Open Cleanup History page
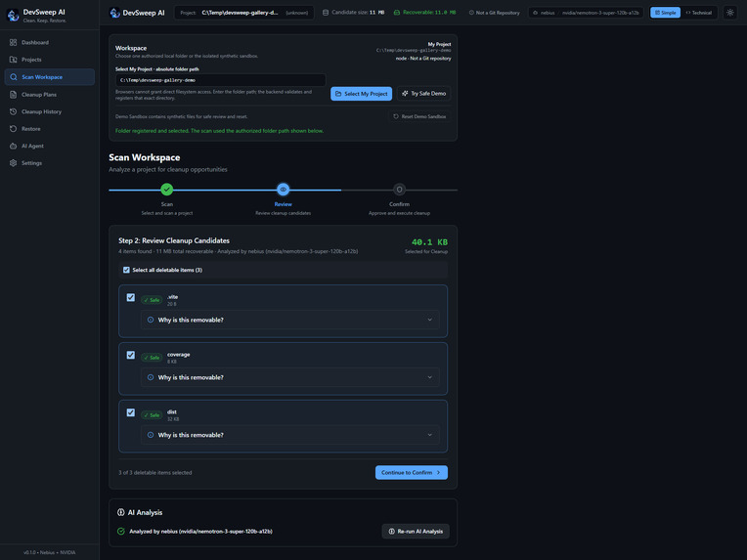The width and height of the screenshot is (747, 560). pyautogui.click(x=50, y=111)
